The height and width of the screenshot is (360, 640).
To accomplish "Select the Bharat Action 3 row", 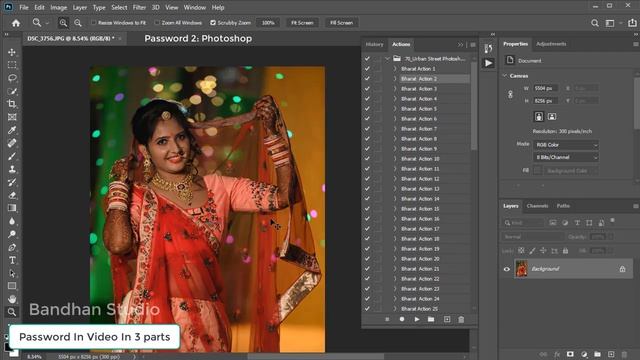I will click(435, 89).
